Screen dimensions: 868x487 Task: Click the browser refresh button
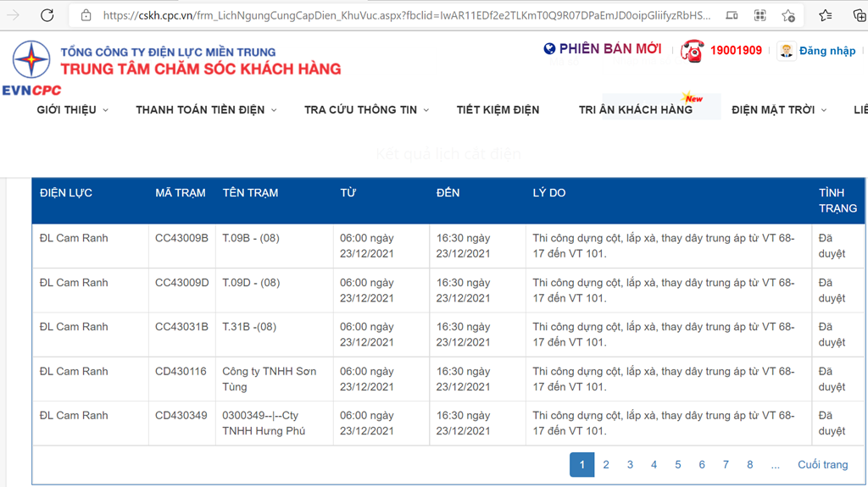[x=47, y=15]
